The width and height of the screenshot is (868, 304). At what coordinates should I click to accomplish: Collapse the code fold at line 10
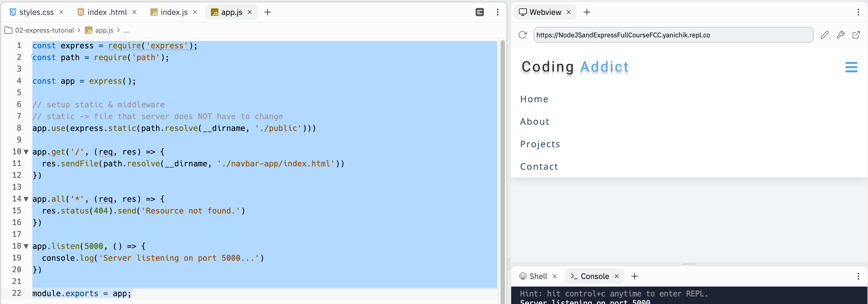tap(26, 152)
